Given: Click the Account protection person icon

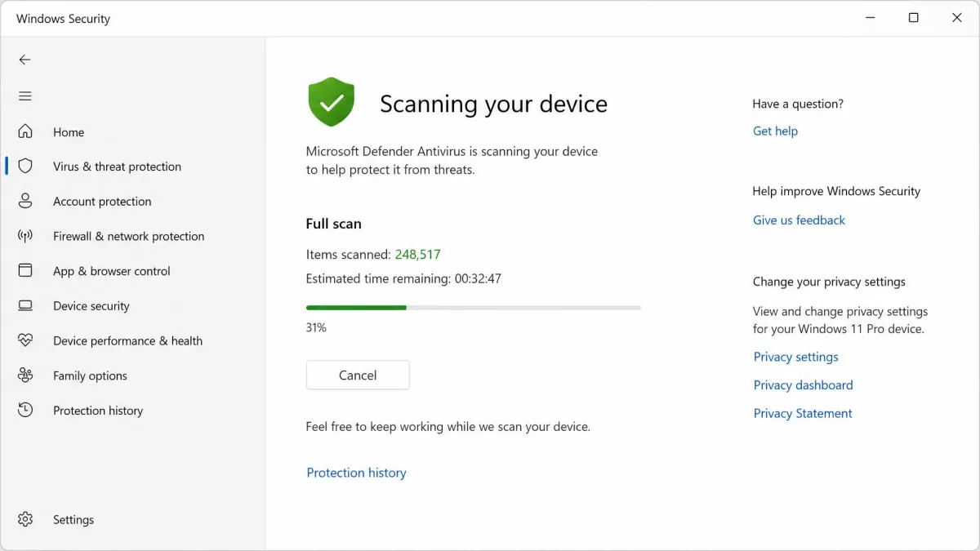Looking at the screenshot, I should point(25,201).
